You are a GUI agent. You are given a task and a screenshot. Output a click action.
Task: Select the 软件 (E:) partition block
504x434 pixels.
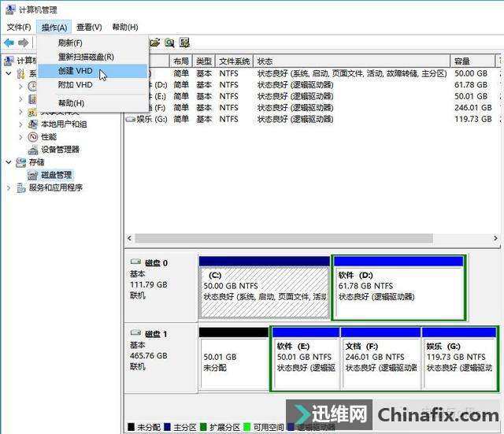pyautogui.click(x=306, y=359)
